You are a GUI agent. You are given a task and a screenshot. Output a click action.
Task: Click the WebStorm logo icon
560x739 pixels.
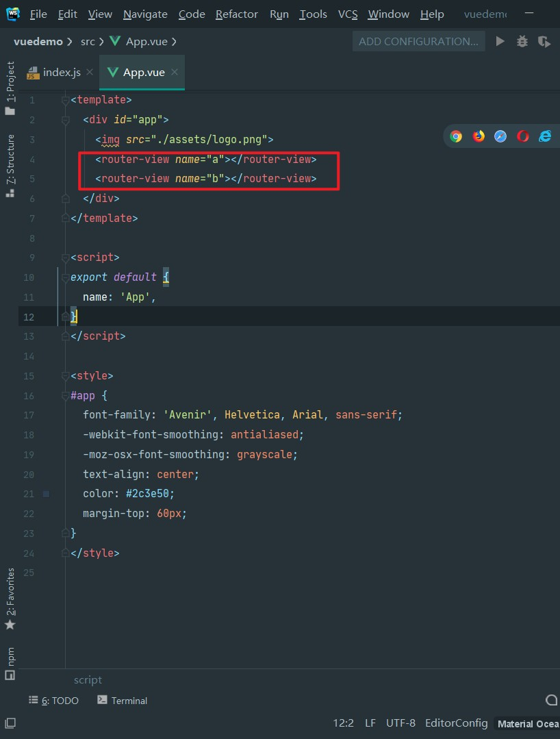13,14
